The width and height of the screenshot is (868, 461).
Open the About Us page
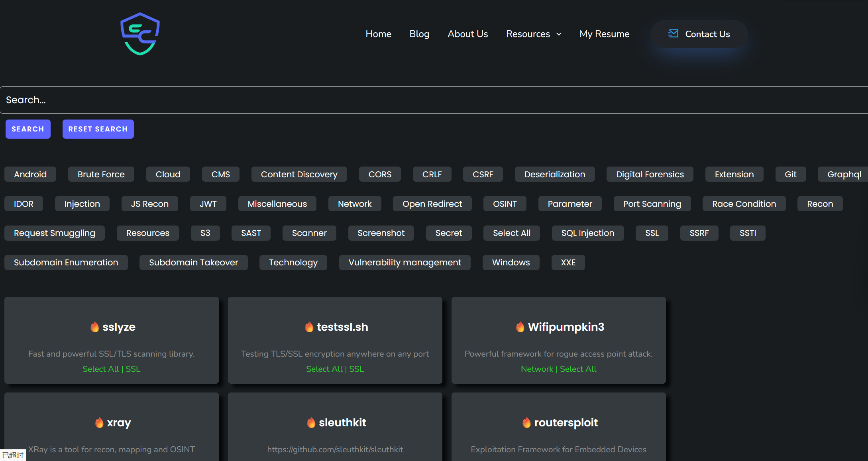[467, 34]
